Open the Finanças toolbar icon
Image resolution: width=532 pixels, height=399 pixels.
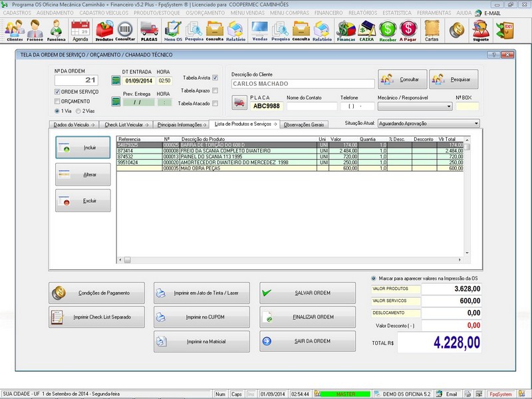point(346,31)
